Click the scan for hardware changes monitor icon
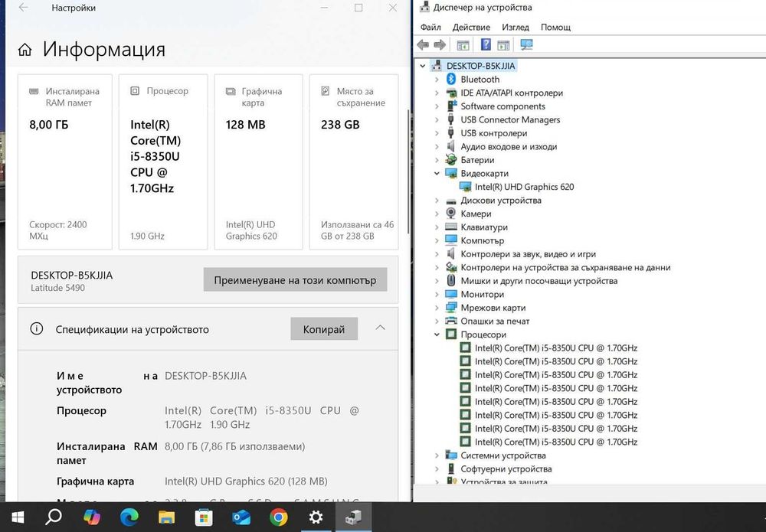This screenshot has height=532, width=766. 526,44
